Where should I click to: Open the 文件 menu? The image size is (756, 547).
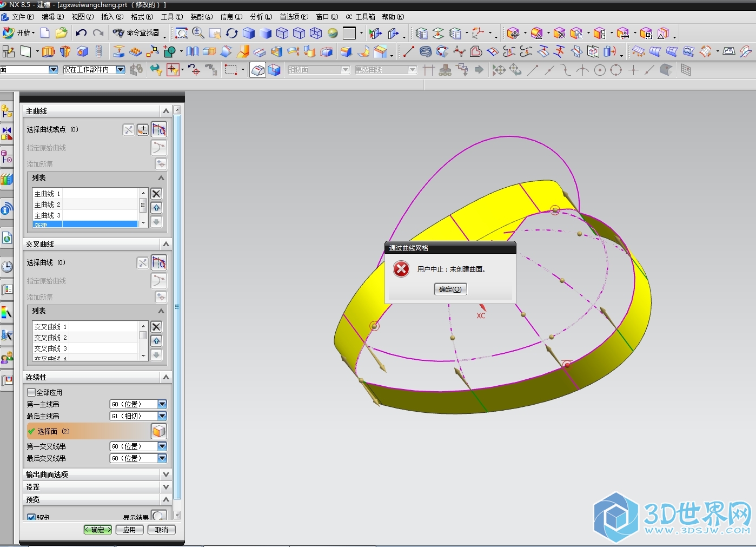pos(23,17)
